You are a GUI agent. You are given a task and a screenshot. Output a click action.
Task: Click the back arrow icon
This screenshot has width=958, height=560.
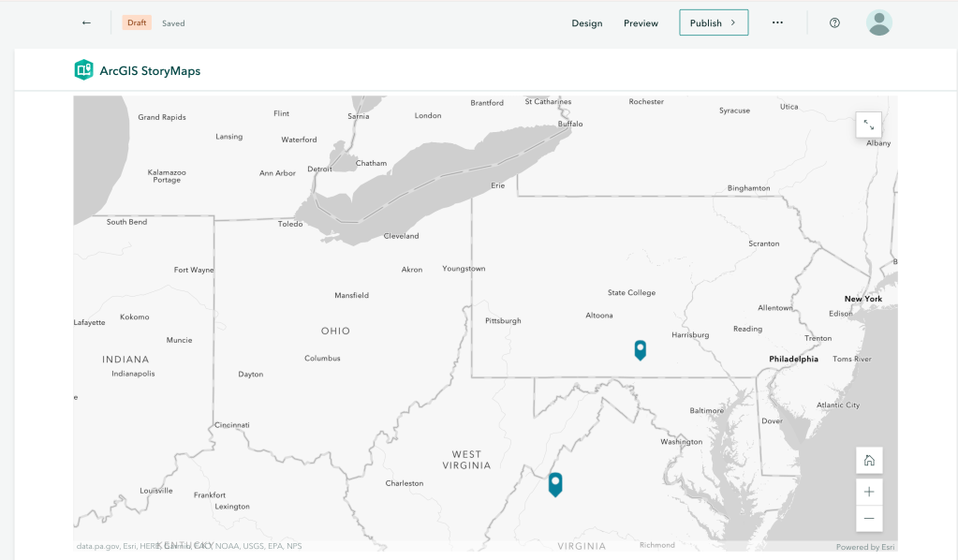86,23
